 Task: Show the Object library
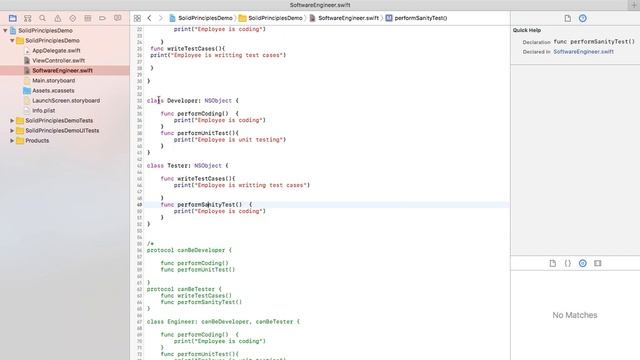pyautogui.click(x=582, y=263)
